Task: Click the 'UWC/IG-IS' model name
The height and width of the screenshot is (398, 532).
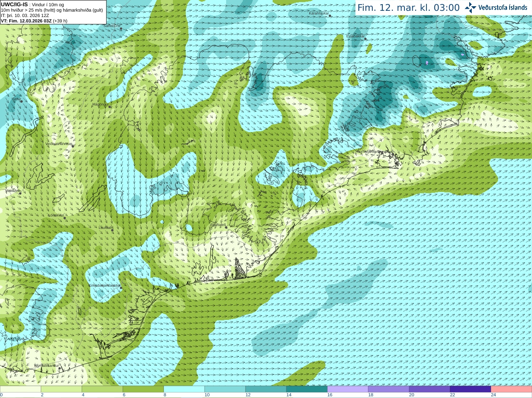Action: coord(14,5)
